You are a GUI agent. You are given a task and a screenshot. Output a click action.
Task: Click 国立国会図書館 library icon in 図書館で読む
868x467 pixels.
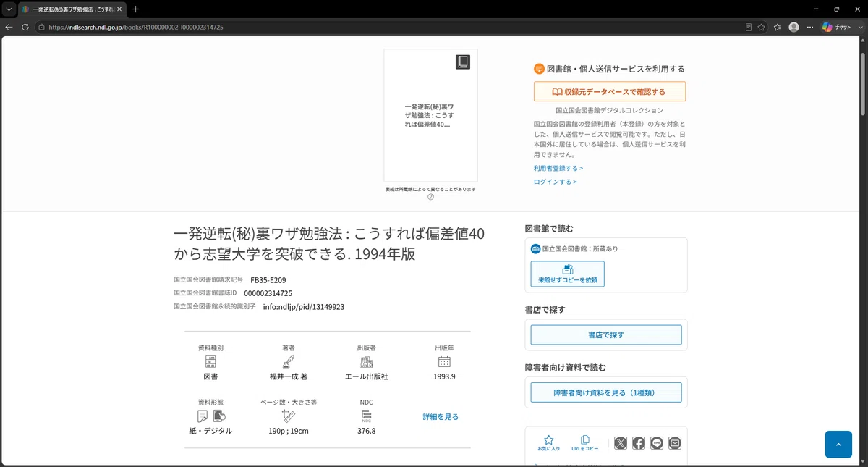[536, 248]
